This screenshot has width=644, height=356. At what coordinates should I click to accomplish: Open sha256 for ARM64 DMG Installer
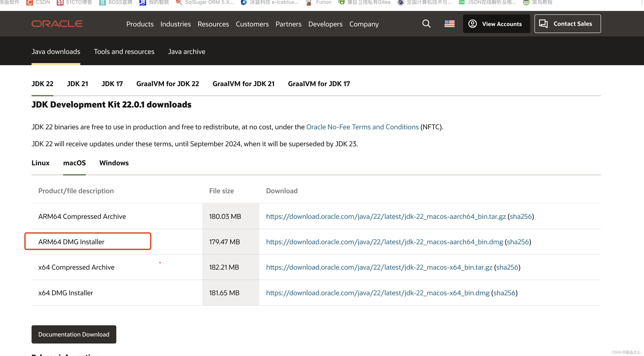point(518,242)
